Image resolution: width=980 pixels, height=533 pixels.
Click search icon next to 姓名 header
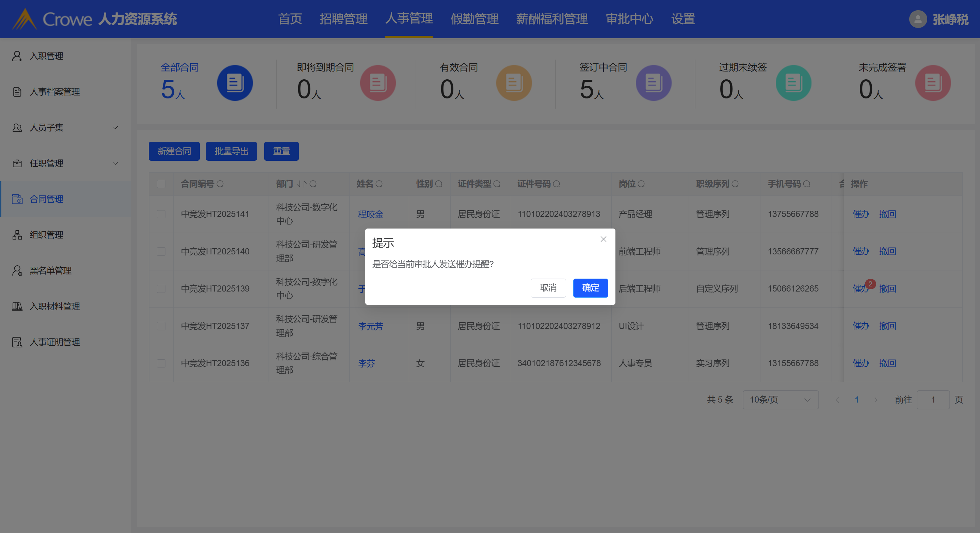pos(379,184)
